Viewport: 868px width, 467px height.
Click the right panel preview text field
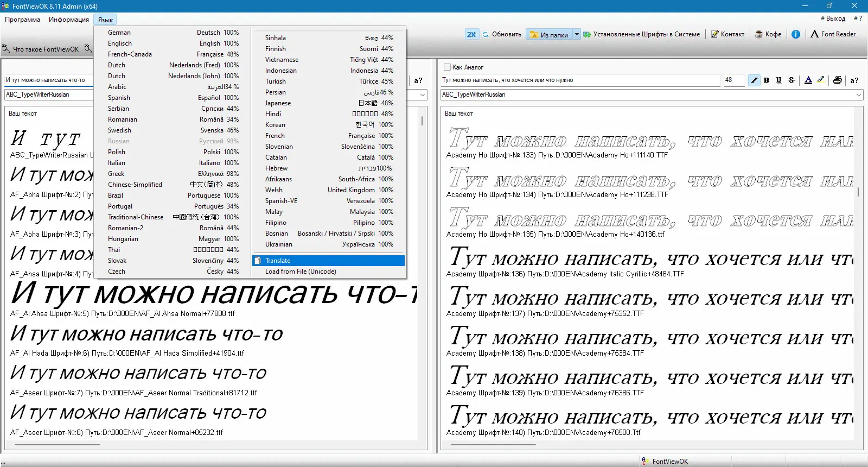pos(580,80)
